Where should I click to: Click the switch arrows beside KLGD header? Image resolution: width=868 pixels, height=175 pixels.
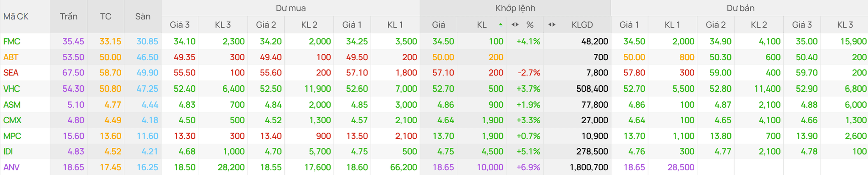552,25
